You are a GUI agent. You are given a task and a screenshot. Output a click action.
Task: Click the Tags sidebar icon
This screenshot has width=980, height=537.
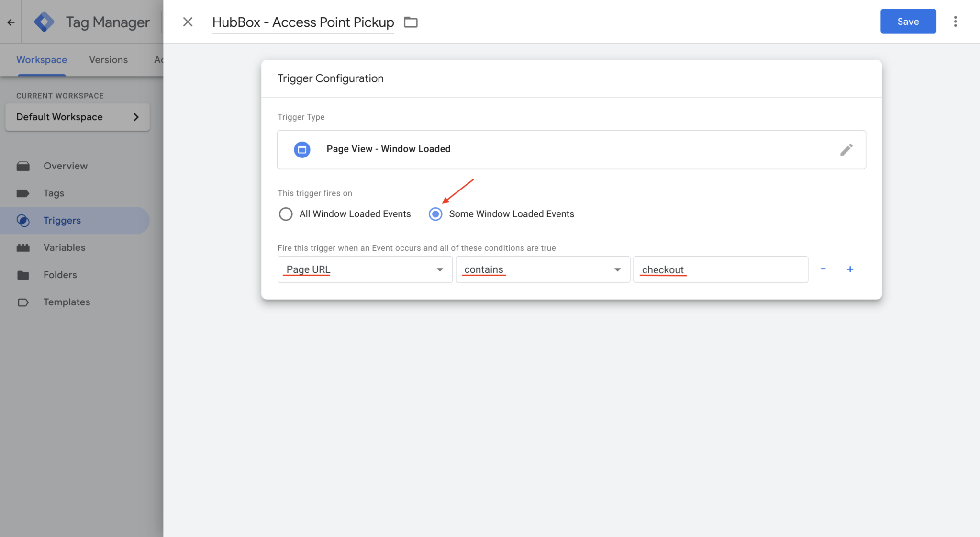23,193
